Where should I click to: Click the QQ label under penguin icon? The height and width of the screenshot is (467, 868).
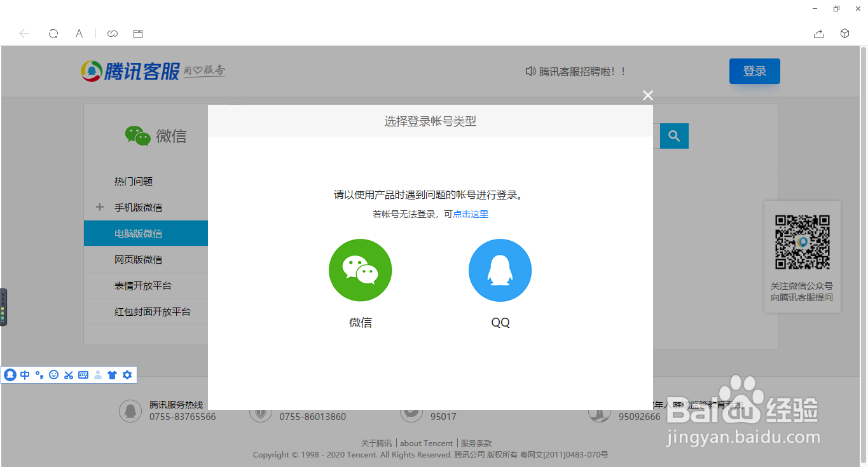(x=500, y=322)
